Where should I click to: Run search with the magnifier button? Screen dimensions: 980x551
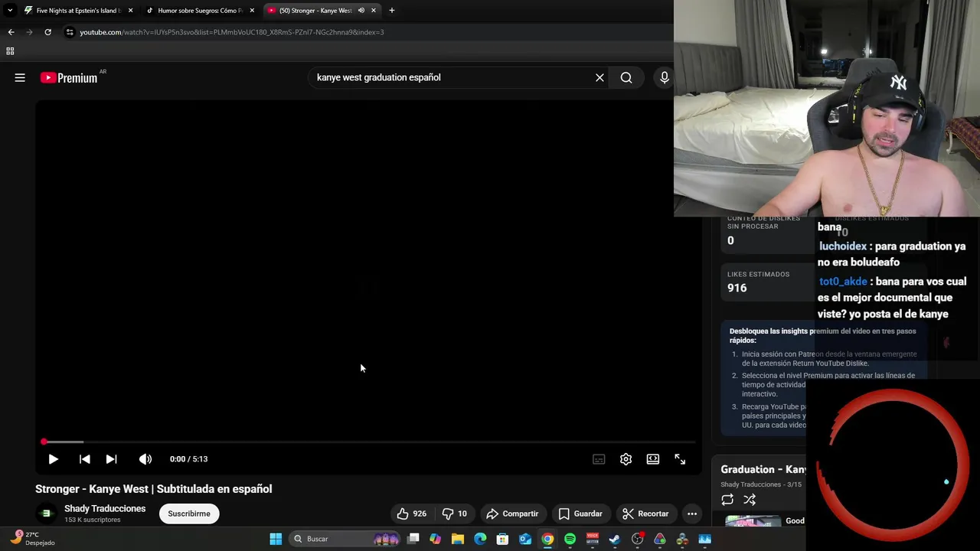pos(626,77)
